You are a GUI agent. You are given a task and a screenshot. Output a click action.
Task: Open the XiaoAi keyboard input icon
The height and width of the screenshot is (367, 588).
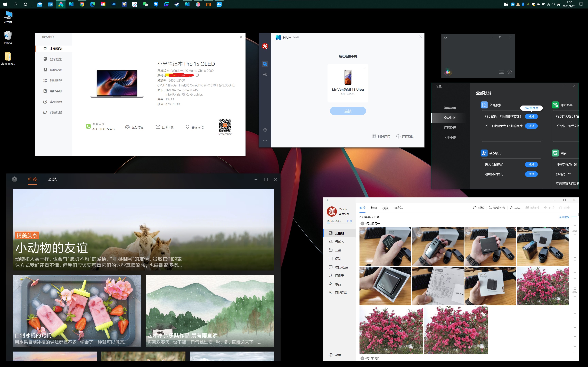501,72
